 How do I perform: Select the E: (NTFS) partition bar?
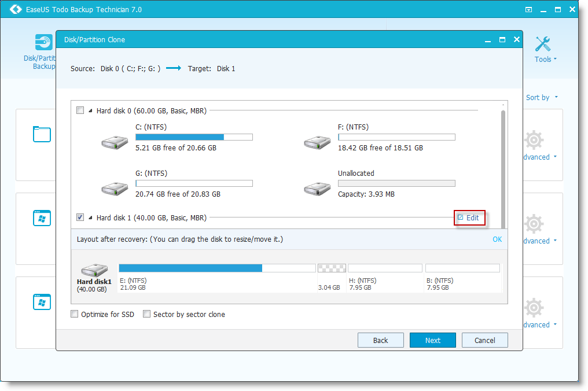click(217, 268)
